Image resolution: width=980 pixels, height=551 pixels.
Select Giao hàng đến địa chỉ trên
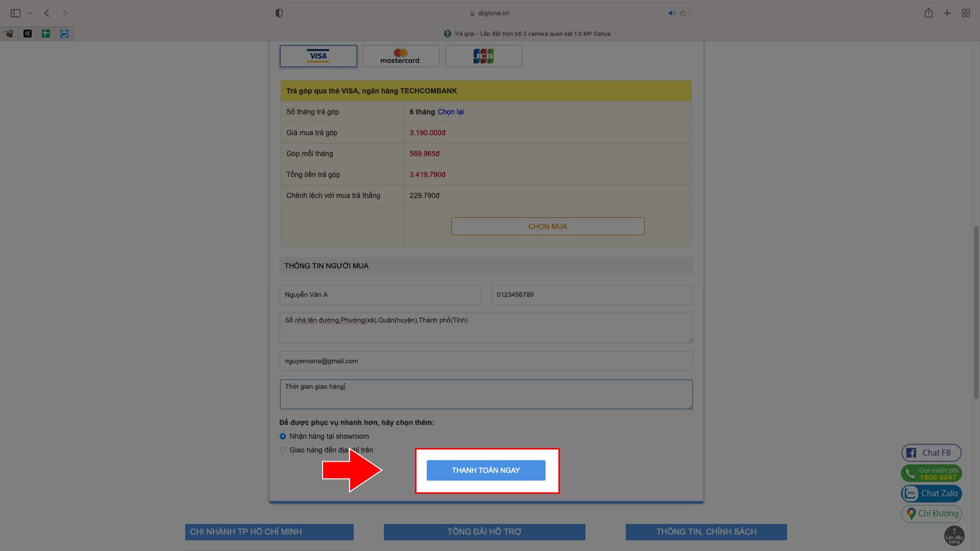tap(283, 450)
